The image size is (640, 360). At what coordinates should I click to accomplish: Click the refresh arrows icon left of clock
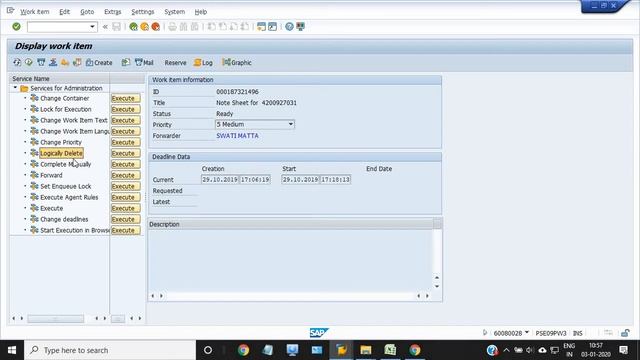[x=17, y=62]
